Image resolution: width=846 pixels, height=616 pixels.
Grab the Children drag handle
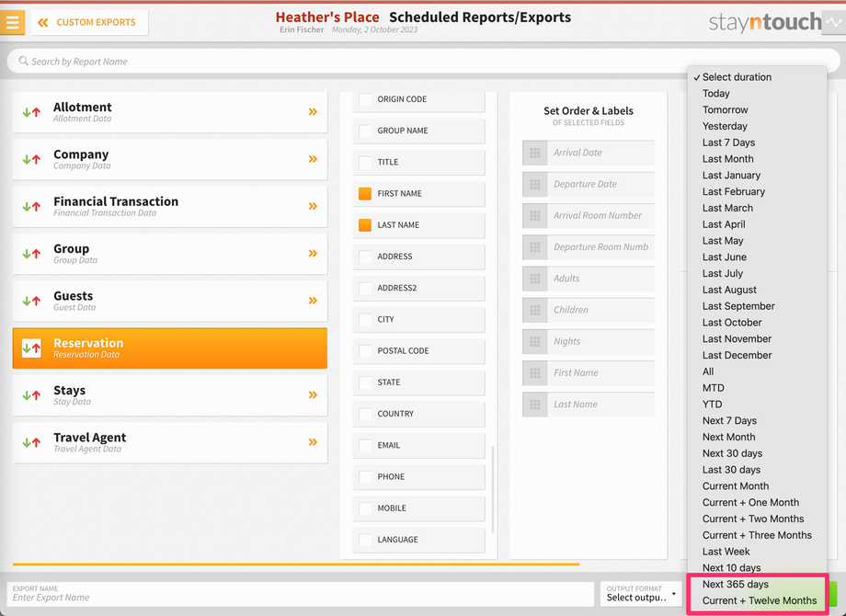tap(534, 310)
